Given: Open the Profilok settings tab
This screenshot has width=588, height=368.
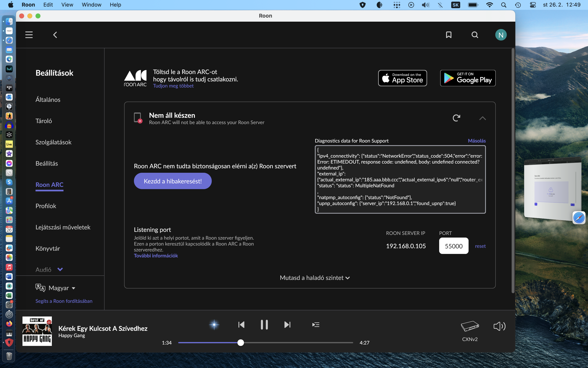Looking at the screenshot, I should (x=46, y=206).
